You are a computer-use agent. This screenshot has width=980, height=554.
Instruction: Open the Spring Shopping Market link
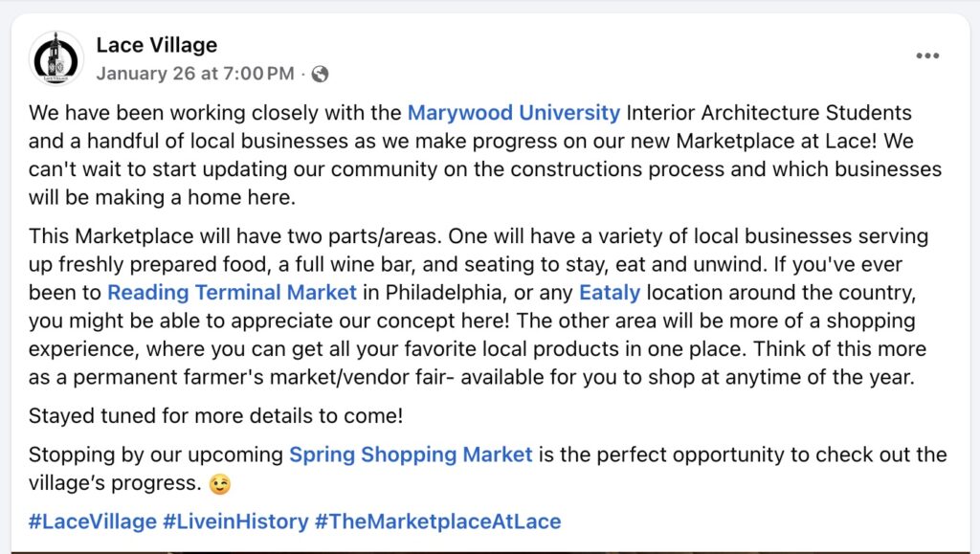click(x=411, y=454)
